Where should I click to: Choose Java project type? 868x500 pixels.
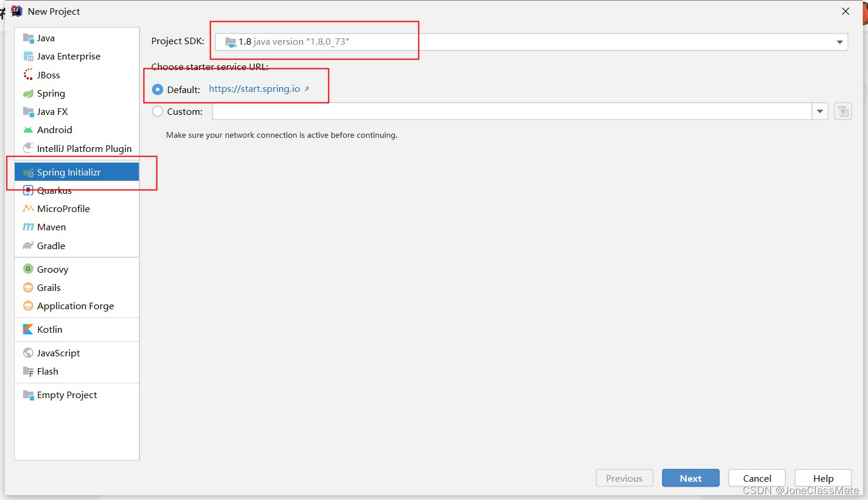pyautogui.click(x=77, y=38)
